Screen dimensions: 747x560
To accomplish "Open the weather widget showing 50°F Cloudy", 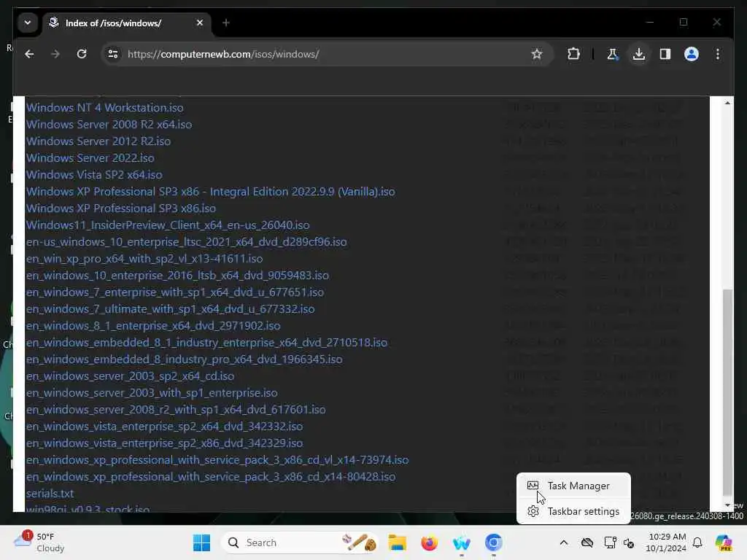I will coord(40,542).
